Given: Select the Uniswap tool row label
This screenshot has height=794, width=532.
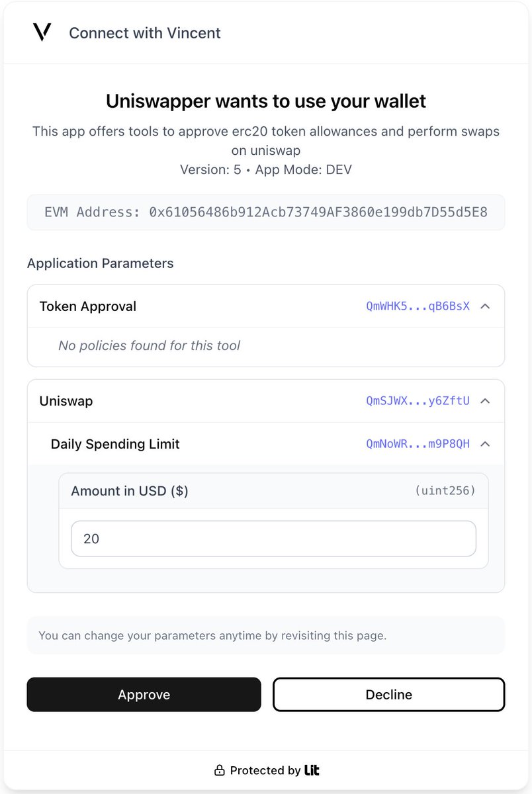Looking at the screenshot, I should pos(66,401).
